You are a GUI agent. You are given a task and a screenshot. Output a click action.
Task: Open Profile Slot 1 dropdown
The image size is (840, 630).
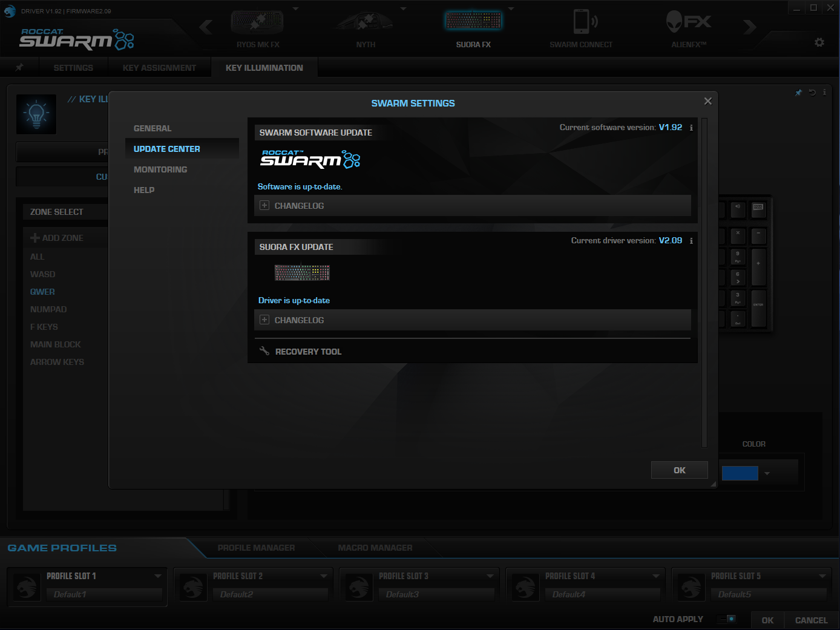(158, 576)
